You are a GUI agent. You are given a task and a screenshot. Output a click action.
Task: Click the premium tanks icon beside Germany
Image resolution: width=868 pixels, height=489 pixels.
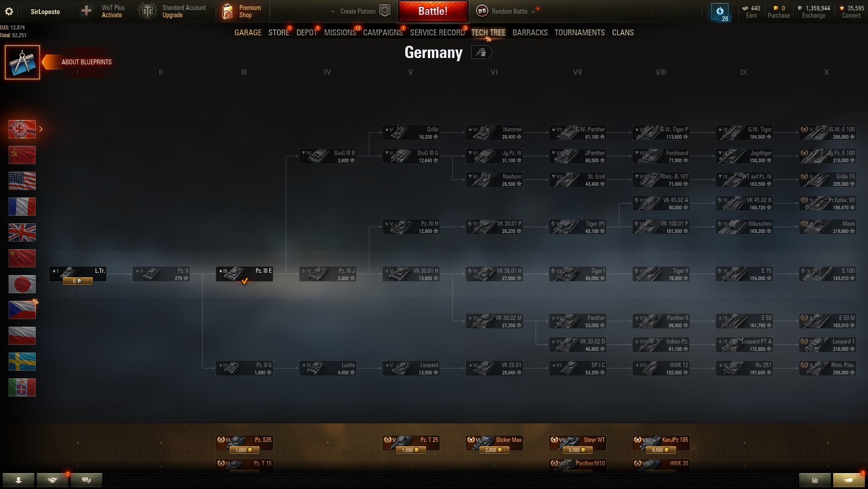click(481, 53)
